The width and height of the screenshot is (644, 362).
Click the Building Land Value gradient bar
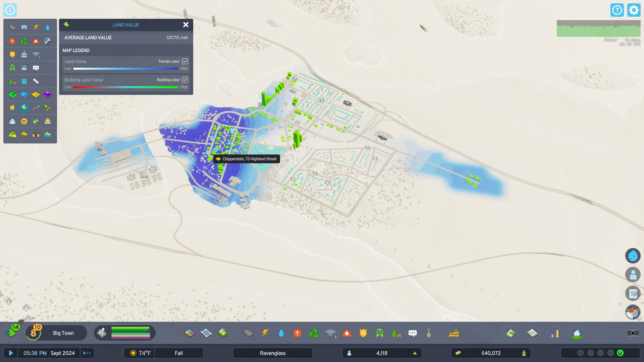126,87
